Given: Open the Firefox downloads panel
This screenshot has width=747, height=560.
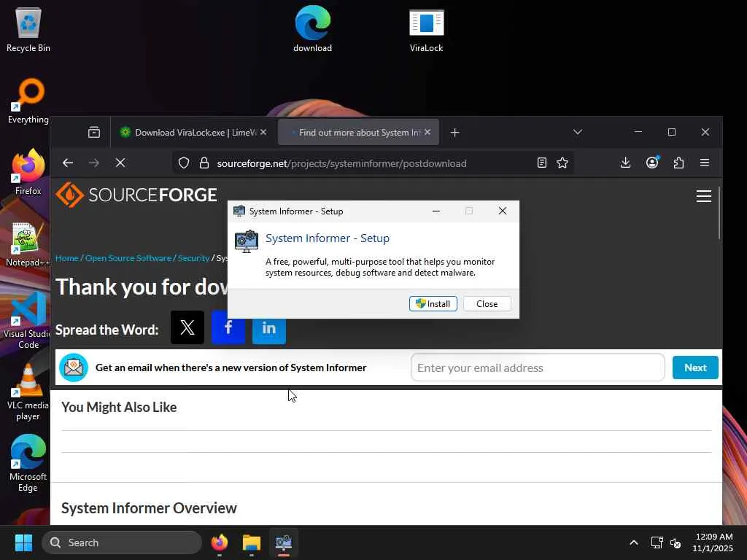Looking at the screenshot, I should [x=625, y=163].
